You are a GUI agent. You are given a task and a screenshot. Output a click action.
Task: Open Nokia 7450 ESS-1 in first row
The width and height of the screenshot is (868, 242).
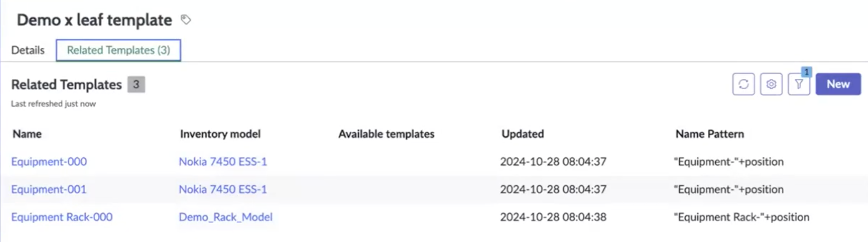pyautogui.click(x=223, y=161)
